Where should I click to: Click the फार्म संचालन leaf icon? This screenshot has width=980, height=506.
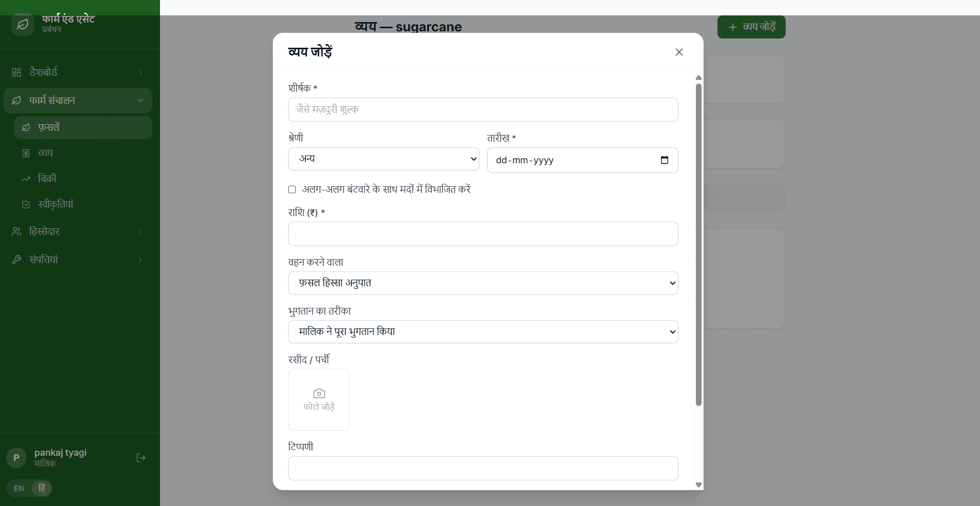click(16, 101)
